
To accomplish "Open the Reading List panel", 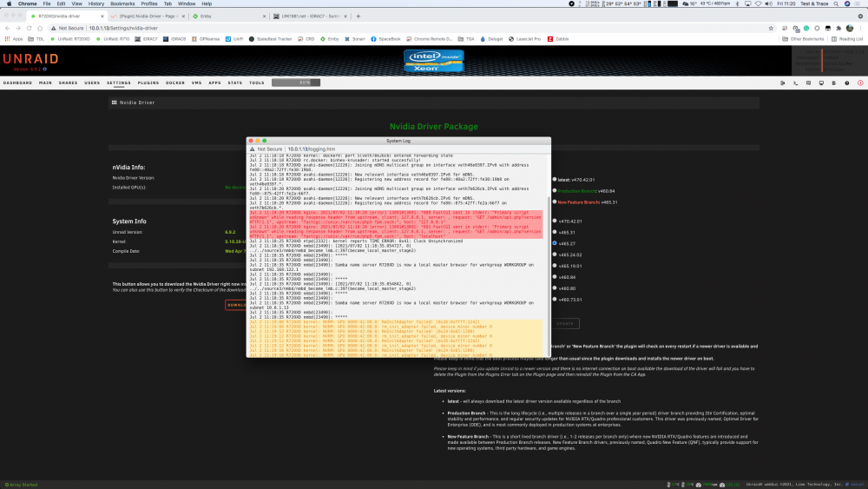I will (x=847, y=39).
